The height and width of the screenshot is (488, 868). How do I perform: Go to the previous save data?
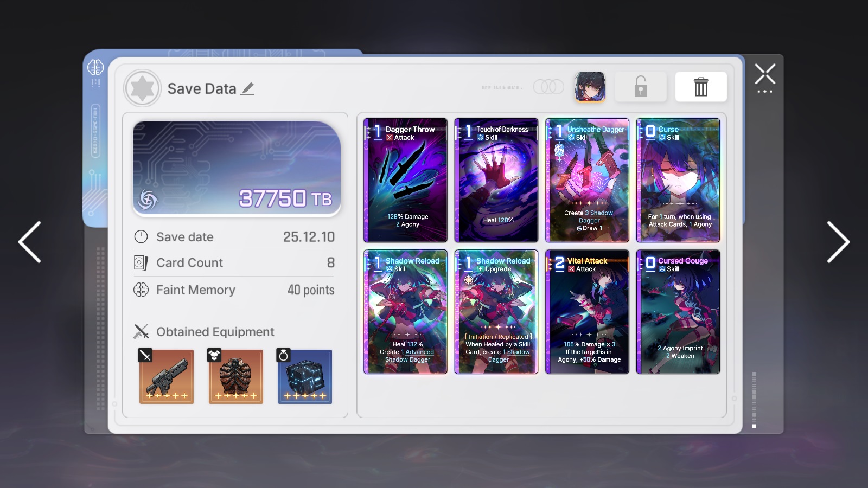(x=30, y=242)
